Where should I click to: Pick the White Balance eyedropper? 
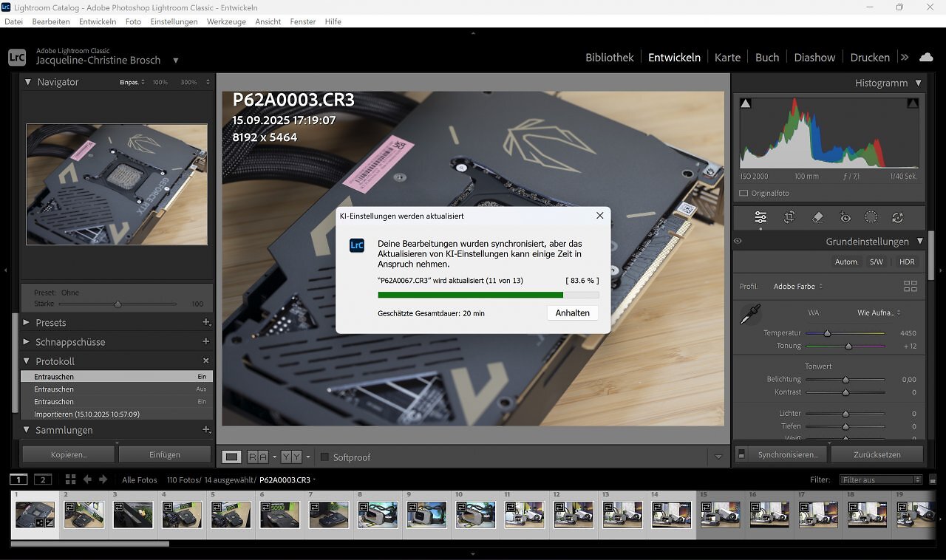(750, 315)
